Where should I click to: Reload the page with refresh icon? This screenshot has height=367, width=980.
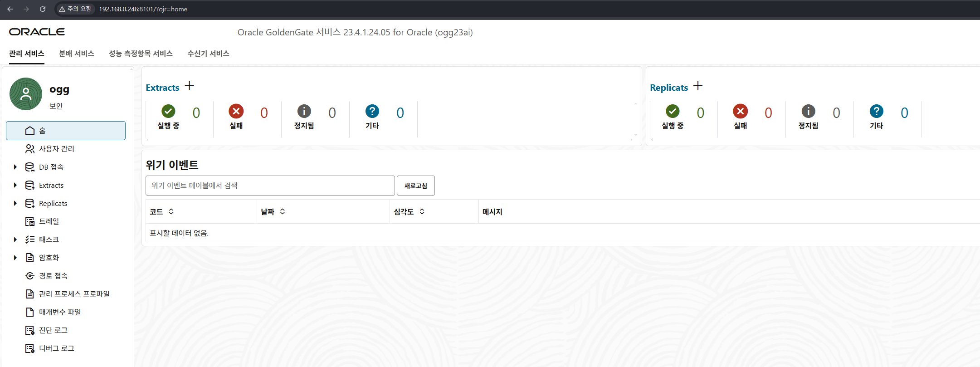pyautogui.click(x=43, y=9)
